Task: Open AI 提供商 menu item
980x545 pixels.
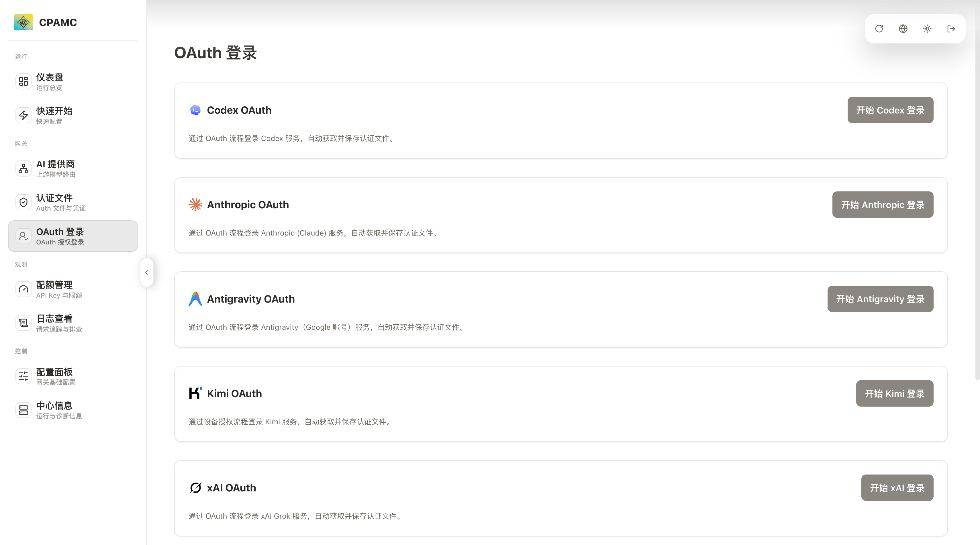Action: pyautogui.click(x=73, y=168)
